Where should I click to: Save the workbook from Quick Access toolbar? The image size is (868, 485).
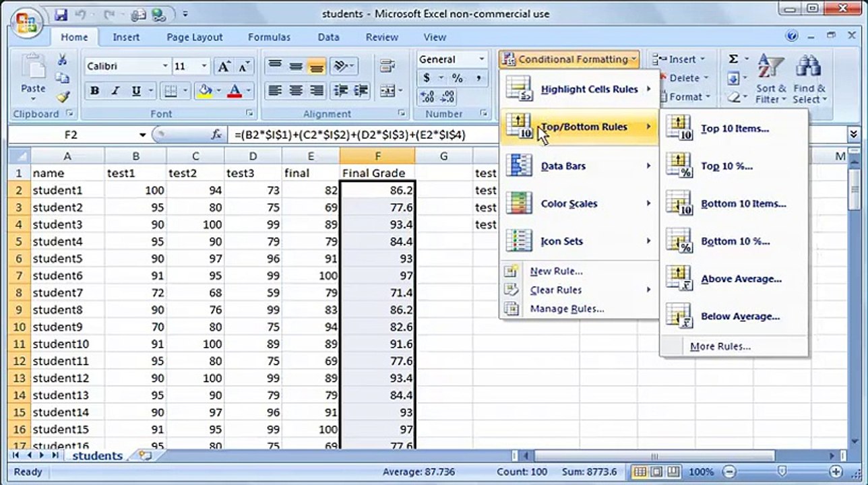(61, 14)
